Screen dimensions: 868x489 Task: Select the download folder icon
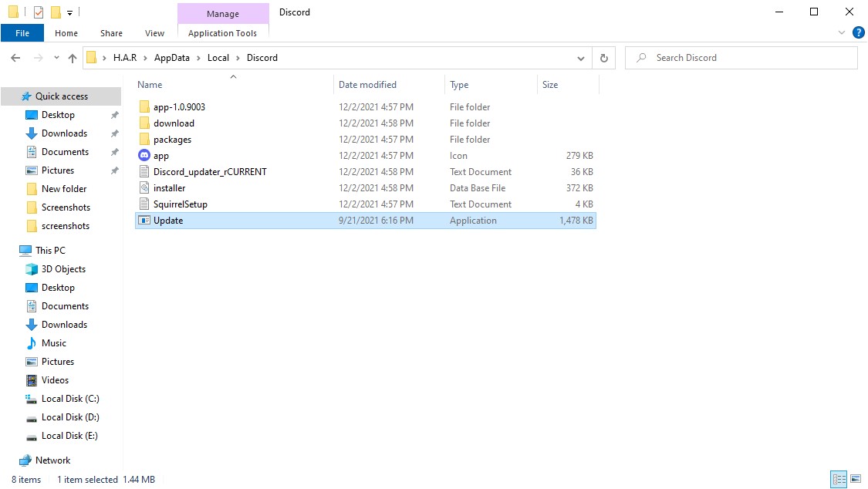coord(144,123)
